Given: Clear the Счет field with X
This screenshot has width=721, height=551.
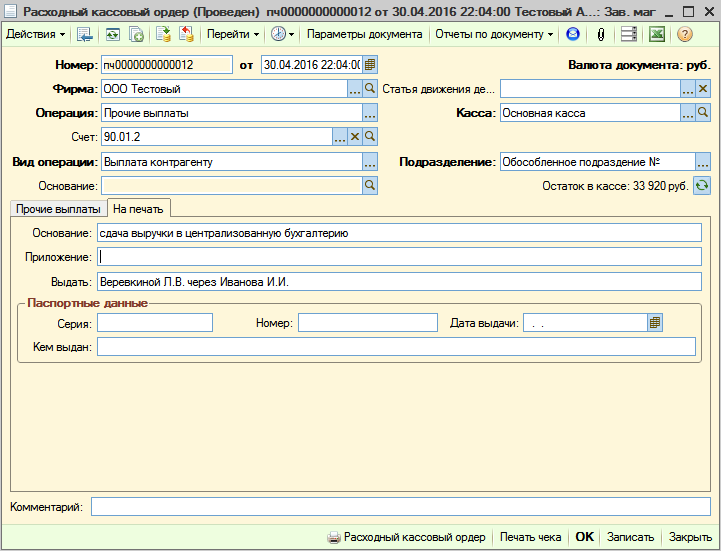Looking at the screenshot, I should [355, 137].
